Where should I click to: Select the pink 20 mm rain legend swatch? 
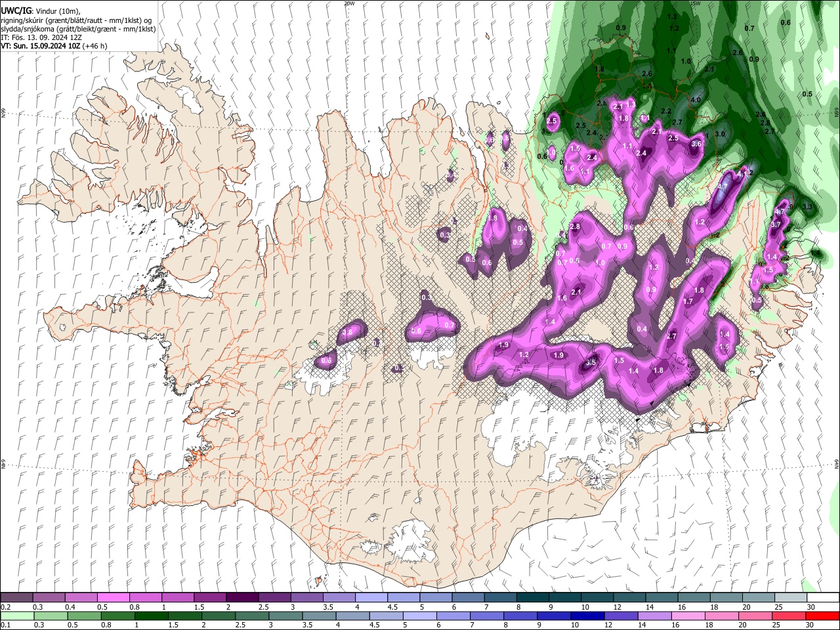tap(755, 616)
